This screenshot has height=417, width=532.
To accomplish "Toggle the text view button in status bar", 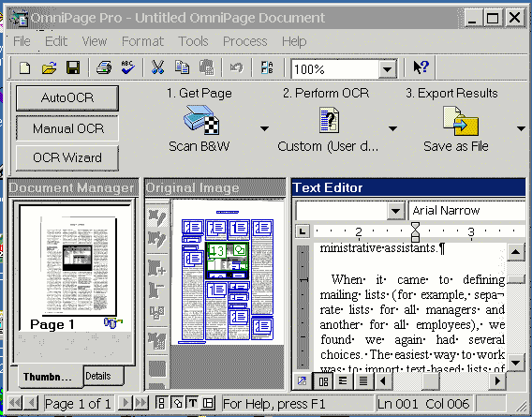I will coord(192,403).
